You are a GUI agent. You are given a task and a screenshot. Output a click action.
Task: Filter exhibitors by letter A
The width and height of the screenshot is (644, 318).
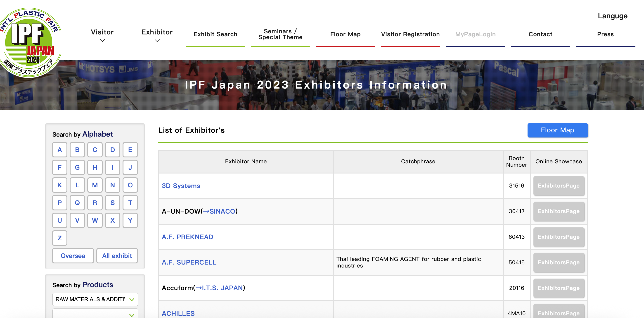point(59,150)
